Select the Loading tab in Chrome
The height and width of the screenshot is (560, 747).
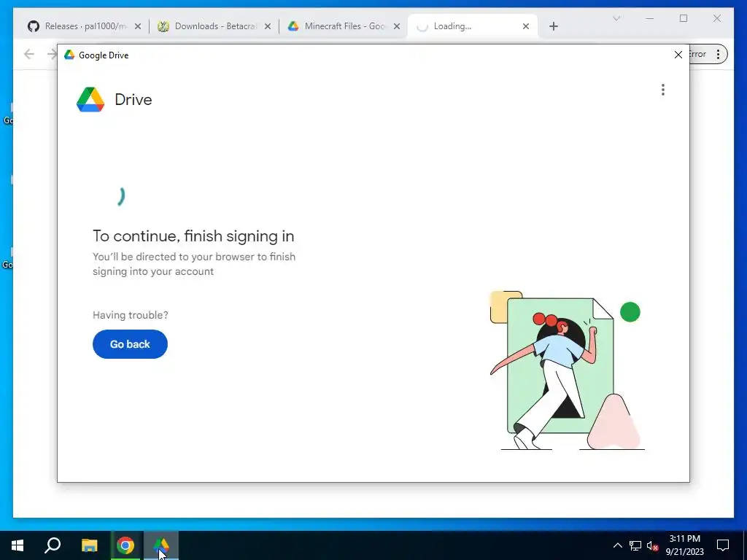pyautogui.click(x=472, y=26)
